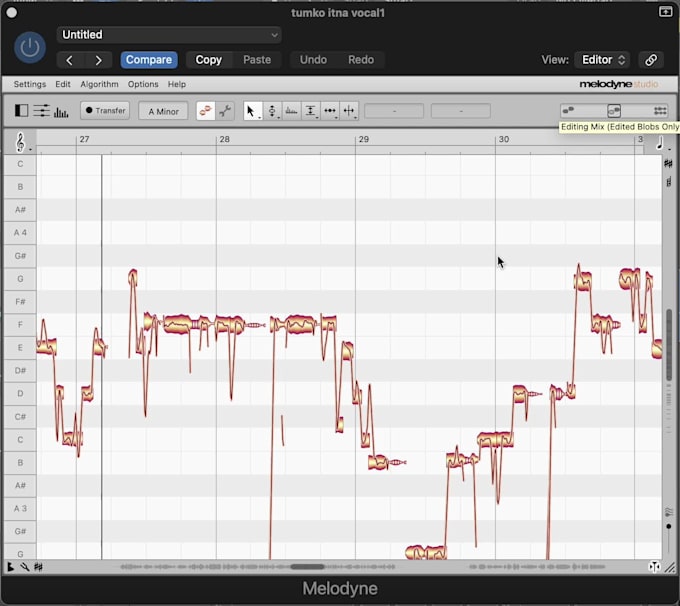Click the play arrow icon at bottom left
This screenshot has height=606, width=680.
[x=10, y=567]
